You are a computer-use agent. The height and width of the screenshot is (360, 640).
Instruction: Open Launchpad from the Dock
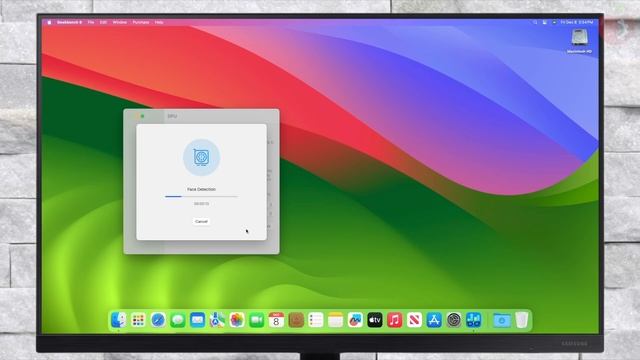pos(138,320)
